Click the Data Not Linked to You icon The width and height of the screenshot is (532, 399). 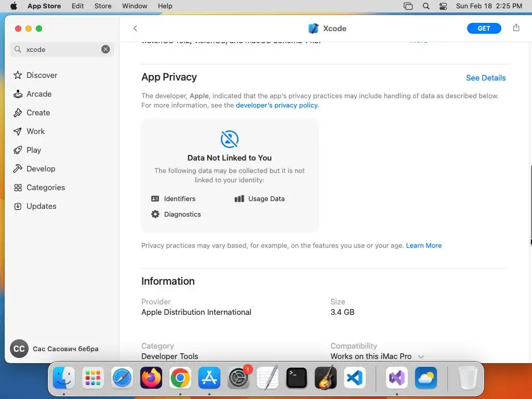[230, 139]
